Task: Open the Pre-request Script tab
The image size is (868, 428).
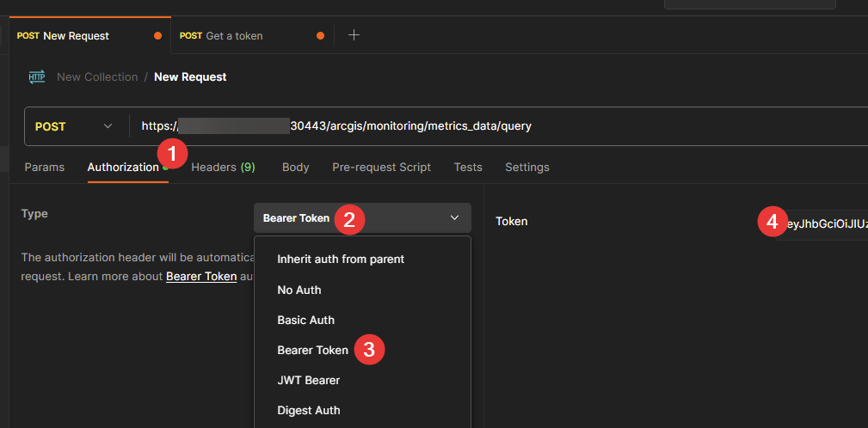Action: coord(381,167)
